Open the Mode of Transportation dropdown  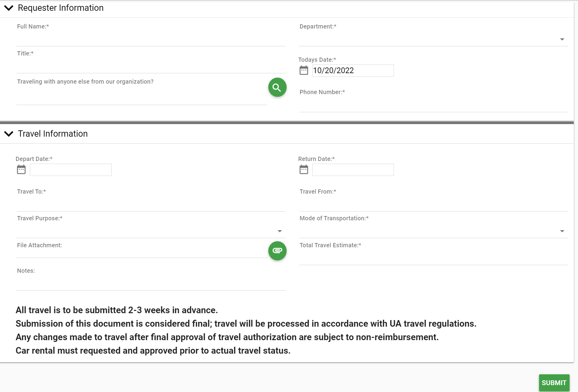tap(433, 231)
